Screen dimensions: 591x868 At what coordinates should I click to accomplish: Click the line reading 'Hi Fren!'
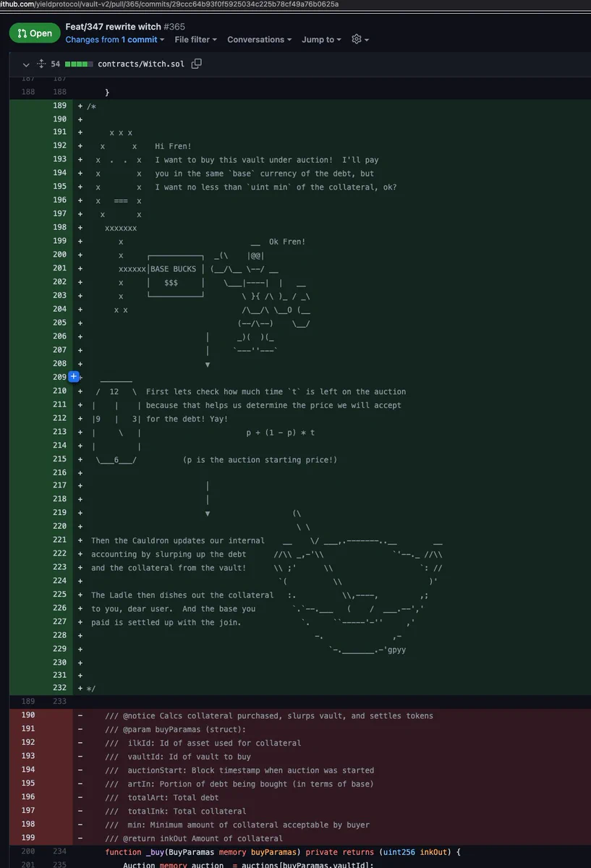pos(173,146)
